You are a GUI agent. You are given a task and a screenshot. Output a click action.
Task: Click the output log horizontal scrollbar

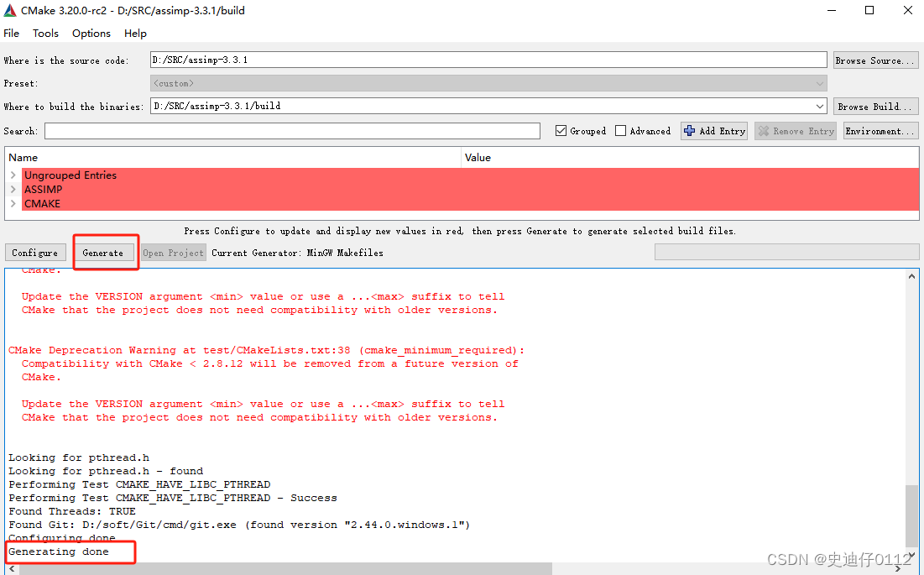[285, 568]
